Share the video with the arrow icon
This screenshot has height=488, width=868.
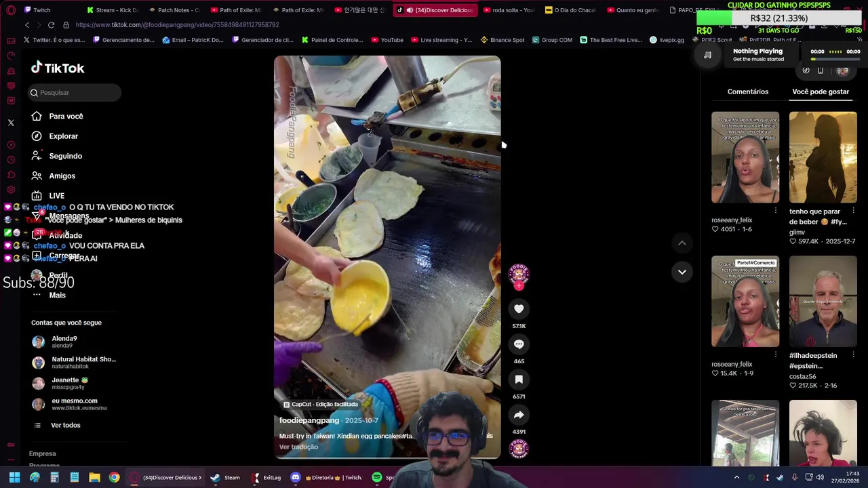pyautogui.click(x=519, y=415)
